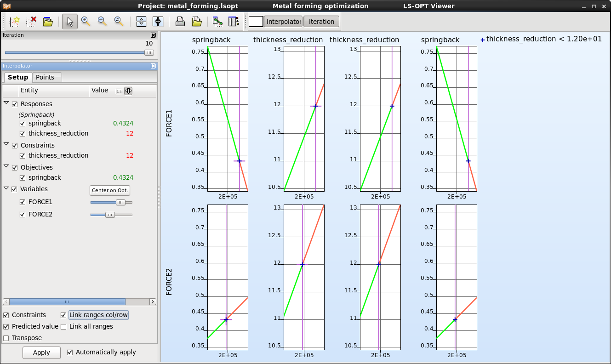The height and width of the screenshot is (364, 611).
Task: Uncheck the Constraints group checkbox
Action: pos(15,146)
